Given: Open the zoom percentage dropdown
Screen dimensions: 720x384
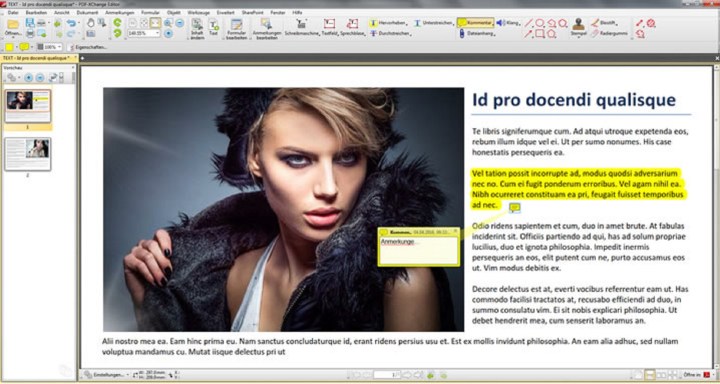Looking at the screenshot, I should (158, 34).
